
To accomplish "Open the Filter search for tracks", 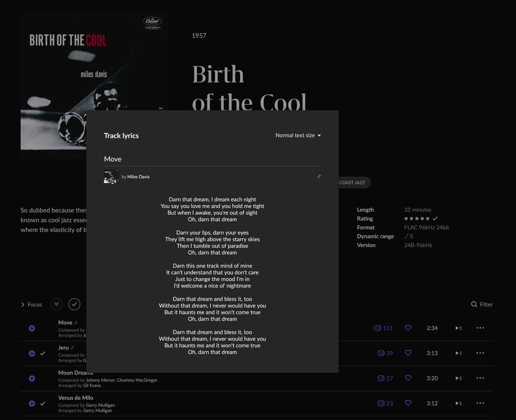I will coord(482,304).
